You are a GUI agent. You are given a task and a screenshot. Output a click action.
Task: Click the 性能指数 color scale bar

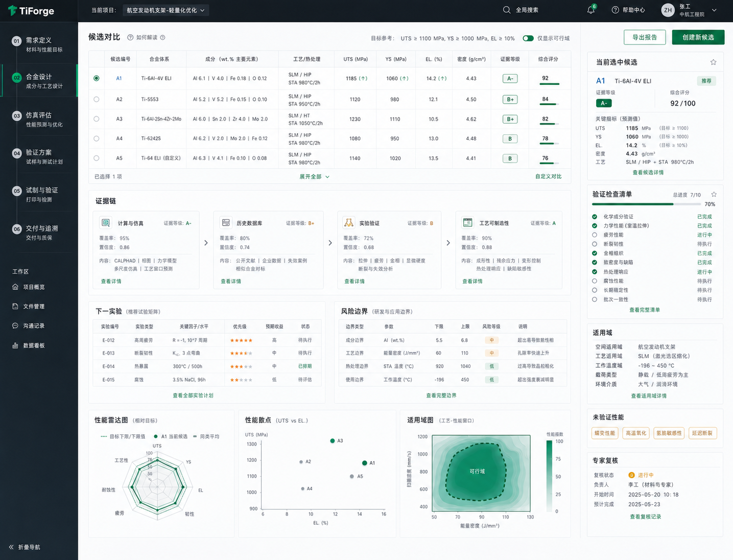click(549, 477)
